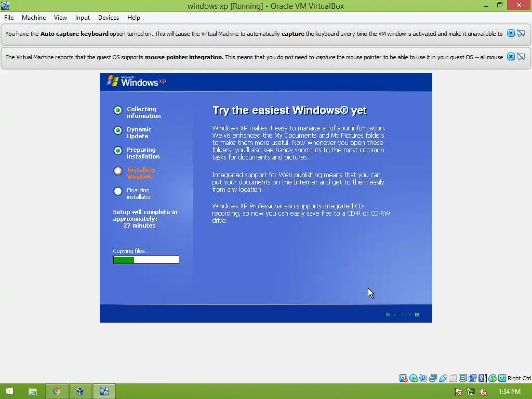Click the audio status indicator icon
This screenshot has width=532, height=399.
423,378
